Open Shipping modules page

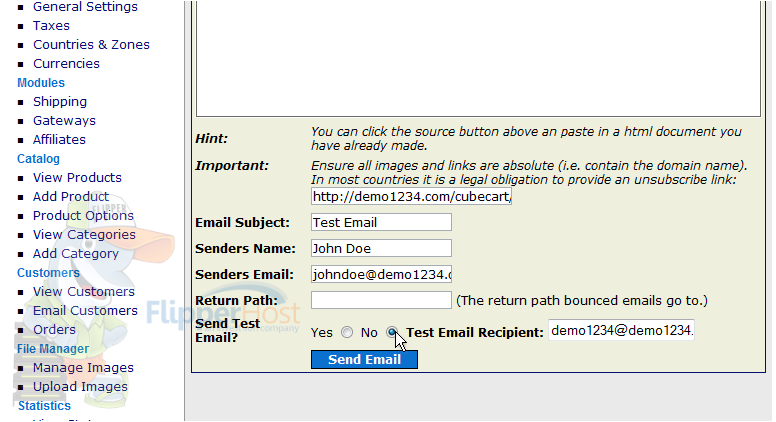(x=60, y=102)
